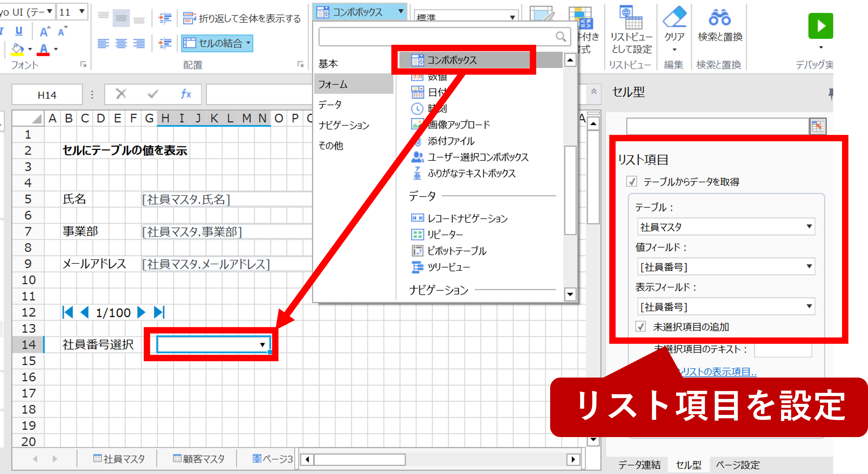This screenshot has width=868, height=474.
Task: Click the underline U formatting icon
Action: coord(19,31)
